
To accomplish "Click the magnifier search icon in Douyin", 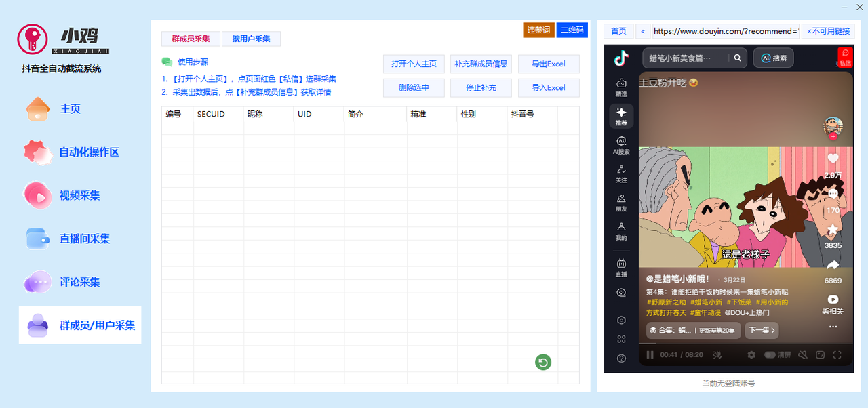I will [x=737, y=58].
